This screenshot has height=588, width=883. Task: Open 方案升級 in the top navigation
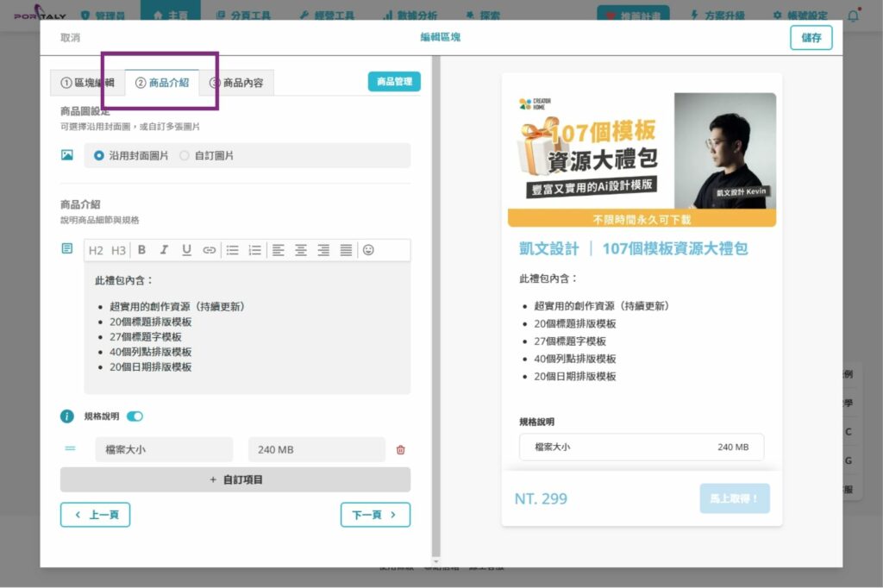[718, 16]
